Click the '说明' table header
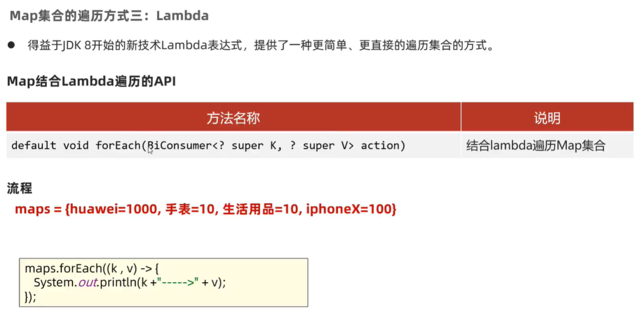644x319 pixels. coord(546,118)
